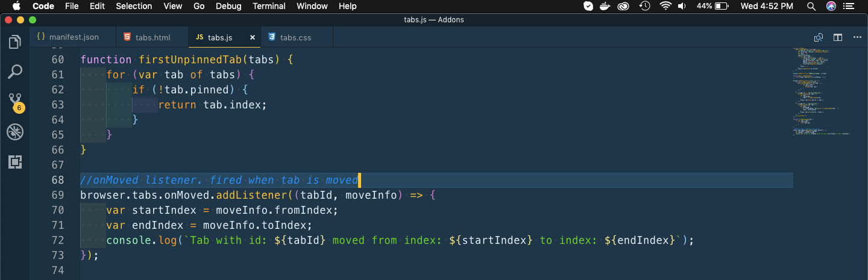
Task: Click the CSS3 icon on tabs.css tab
Action: (x=272, y=37)
